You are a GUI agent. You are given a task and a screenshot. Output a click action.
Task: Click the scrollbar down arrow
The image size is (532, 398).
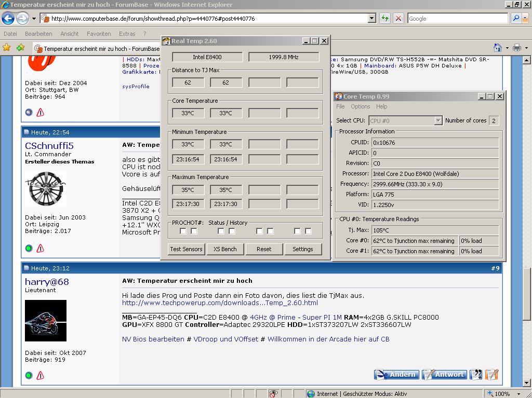[526, 383]
